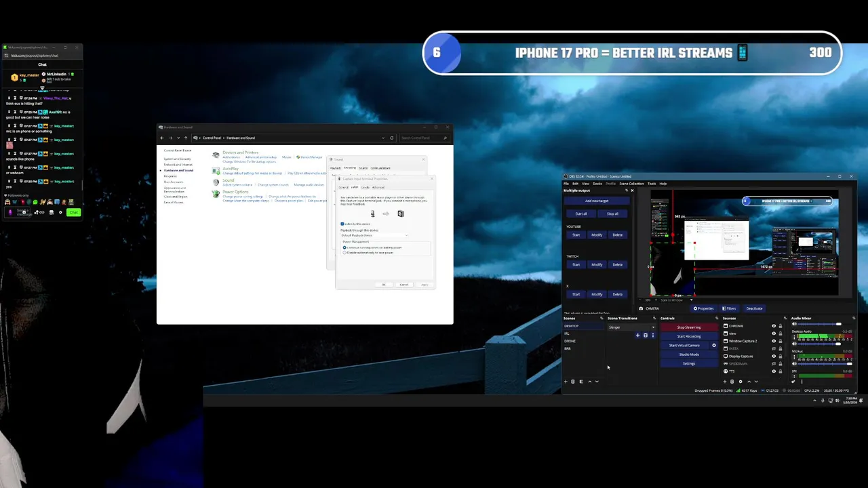
Task: Uncheck Listen to this device checkbox
Action: pyautogui.click(x=342, y=224)
